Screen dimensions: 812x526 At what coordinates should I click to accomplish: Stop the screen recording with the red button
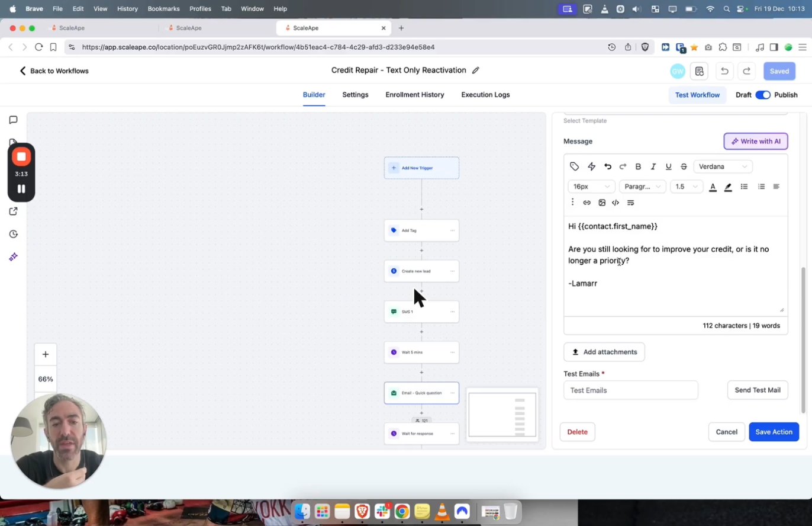click(x=21, y=156)
